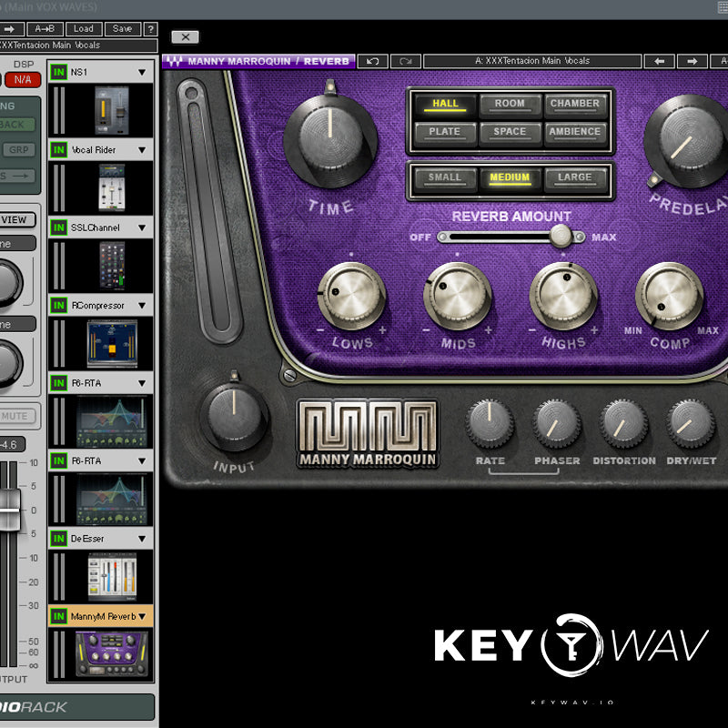
Task: Close the plugin view with X button
Action: [186, 37]
